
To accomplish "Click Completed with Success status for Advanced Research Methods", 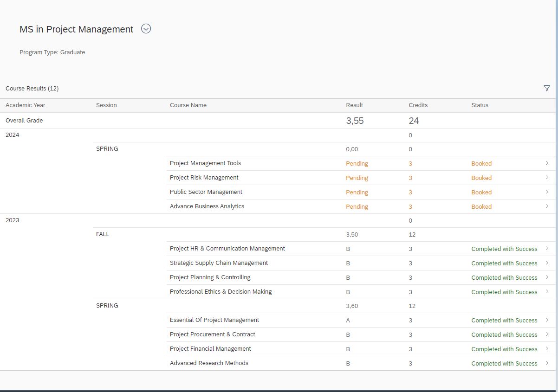I will pos(504,364).
